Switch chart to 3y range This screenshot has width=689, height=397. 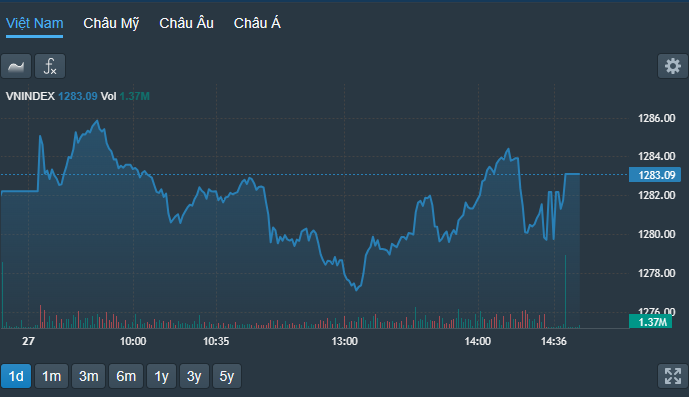(x=194, y=376)
